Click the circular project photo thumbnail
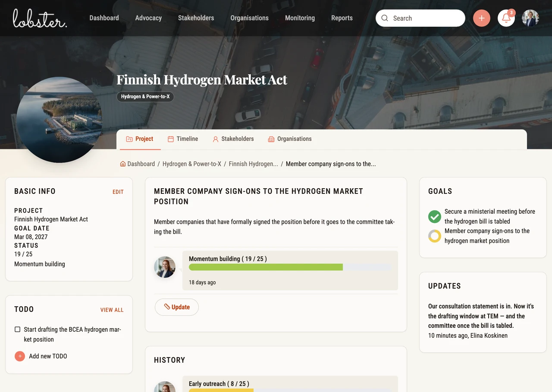Image resolution: width=552 pixels, height=392 pixels. click(x=60, y=120)
